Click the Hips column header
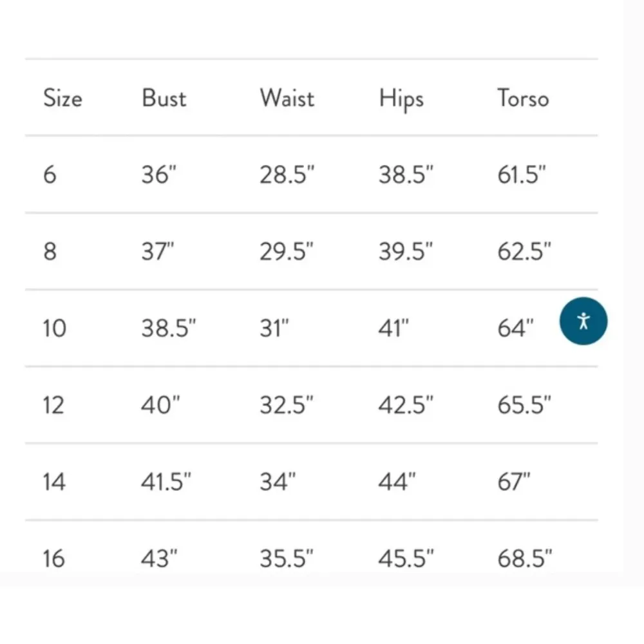The width and height of the screenshot is (644, 644). (x=401, y=100)
